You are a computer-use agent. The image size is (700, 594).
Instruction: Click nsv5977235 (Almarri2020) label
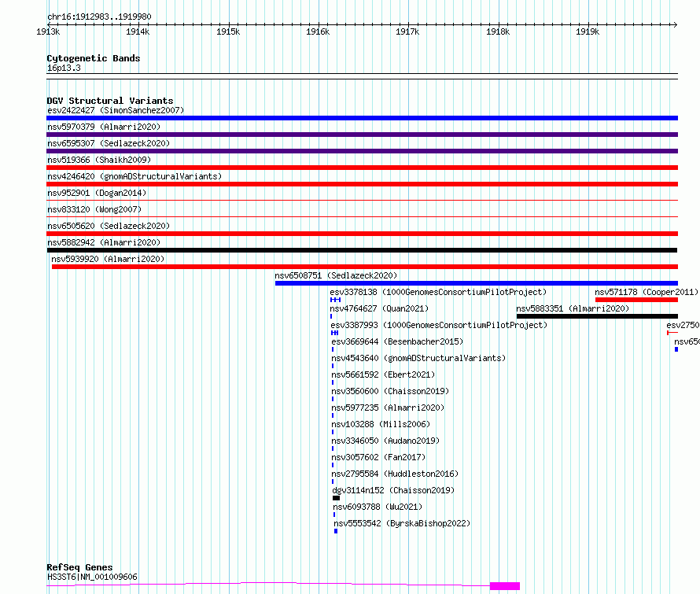pos(388,408)
